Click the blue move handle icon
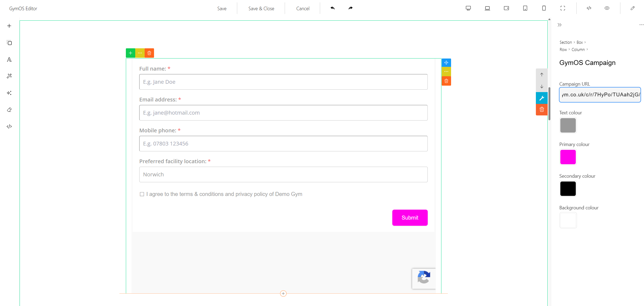The width and height of the screenshot is (644, 306). pos(446,63)
